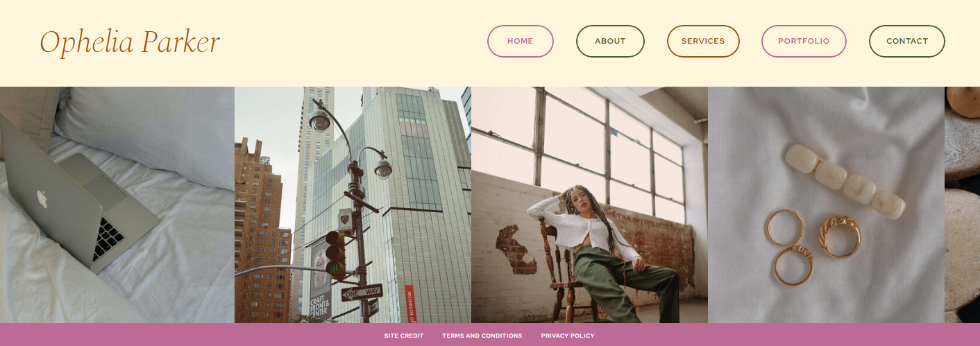Click the Ophelia Parker site logo
Image resolution: width=980 pixels, height=346 pixels.
[130, 42]
